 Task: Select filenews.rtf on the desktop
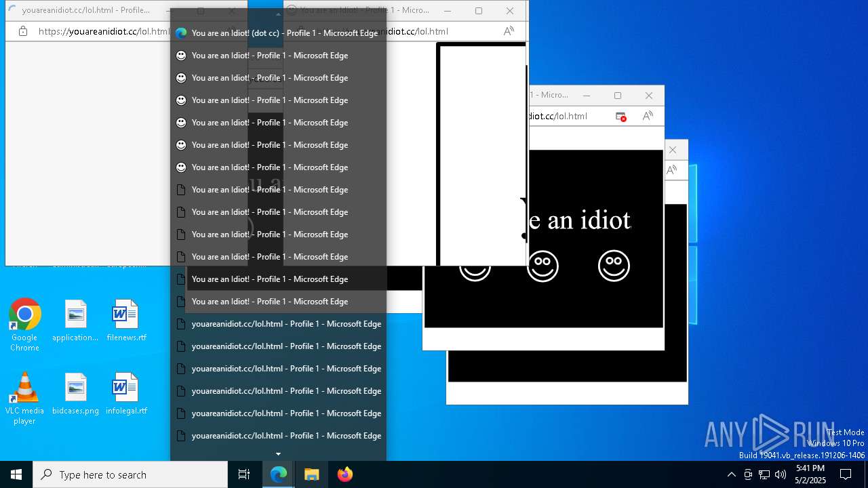tap(126, 321)
